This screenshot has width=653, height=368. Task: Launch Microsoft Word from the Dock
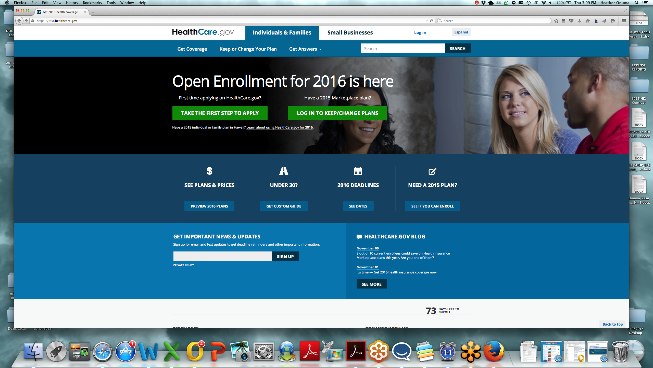[x=148, y=351]
